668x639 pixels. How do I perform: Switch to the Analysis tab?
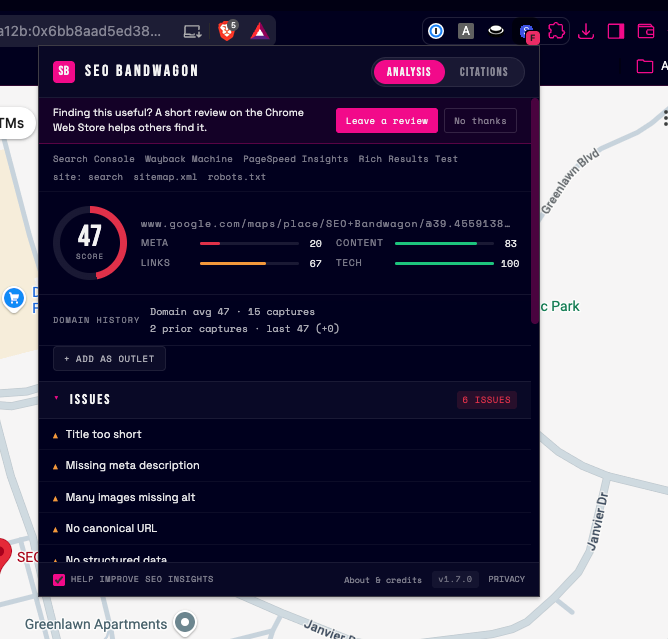tap(409, 72)
